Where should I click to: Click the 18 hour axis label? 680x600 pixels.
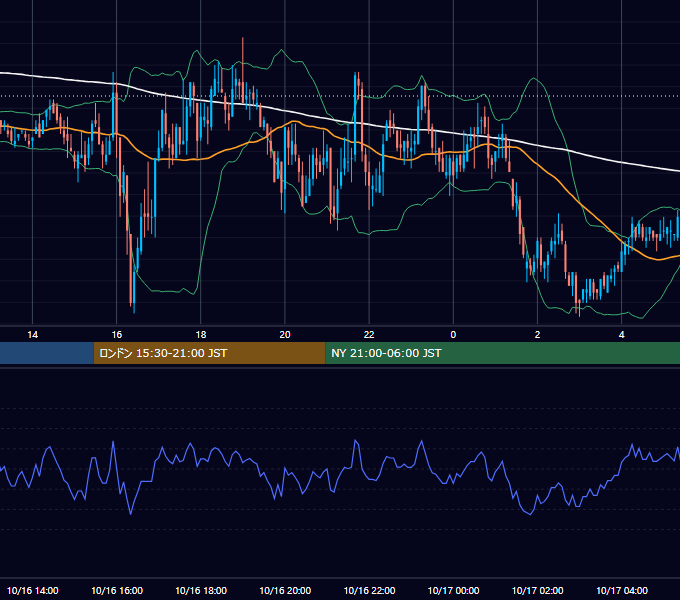201,335
